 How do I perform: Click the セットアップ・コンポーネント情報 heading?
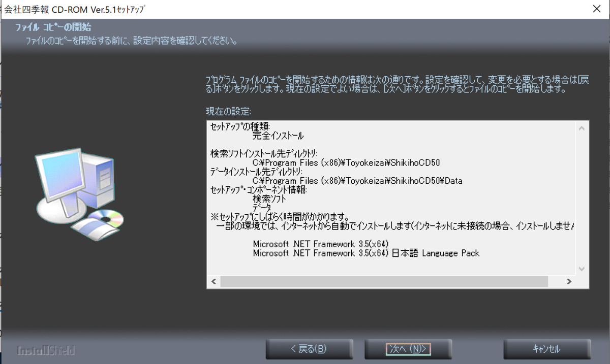click(259, 190)
